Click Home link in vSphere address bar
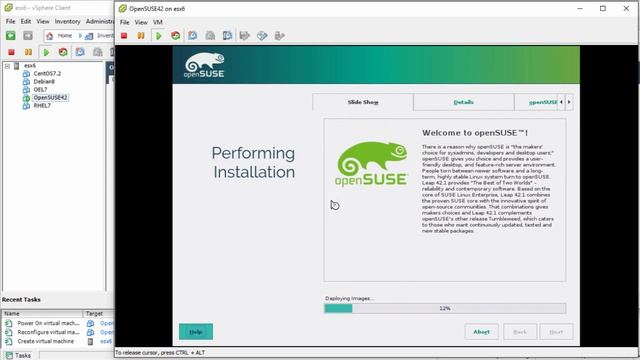640x360 pixels. [64, 36]
